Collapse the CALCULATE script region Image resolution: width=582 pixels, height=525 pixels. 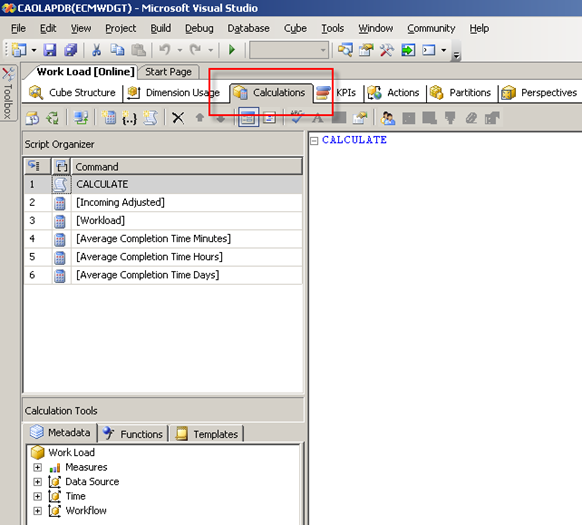click(314, 141)
